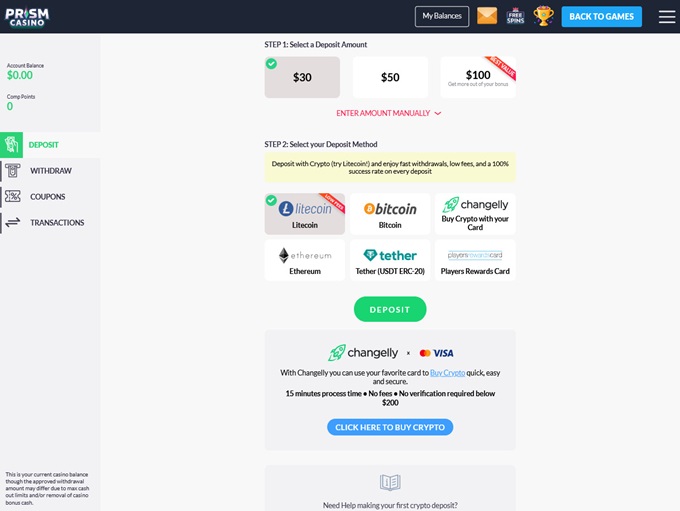Open the envelope messages icon
This screenshot has height=511, width=680.
[x=487, y=16]
